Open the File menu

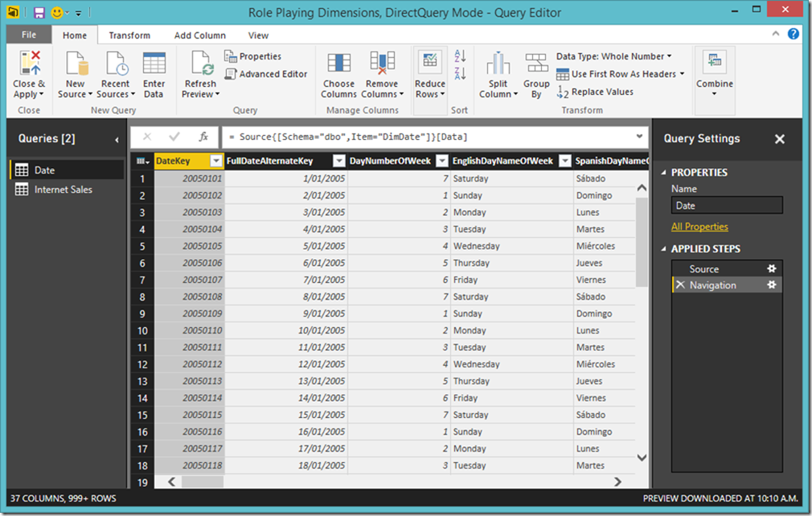tap(29, 35)
